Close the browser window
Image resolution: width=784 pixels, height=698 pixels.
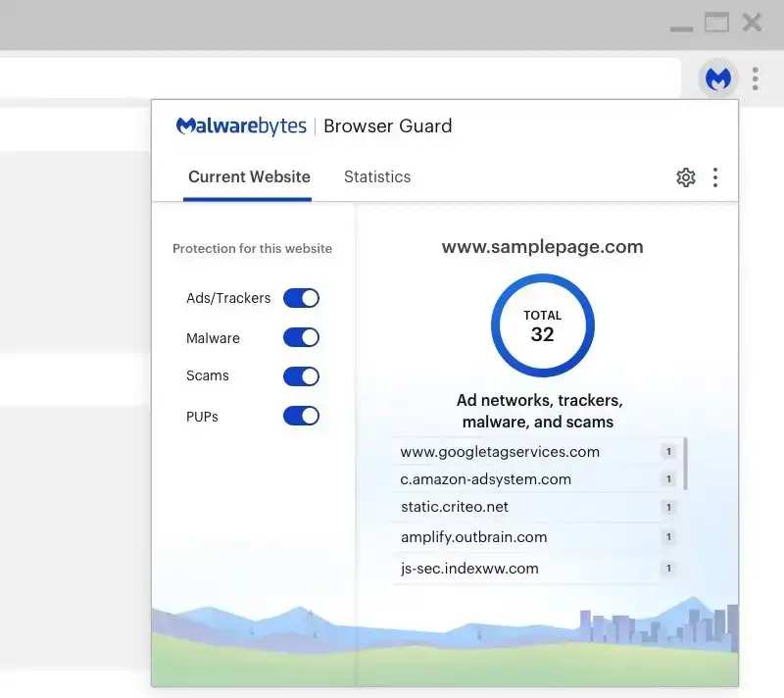[752, 23]
